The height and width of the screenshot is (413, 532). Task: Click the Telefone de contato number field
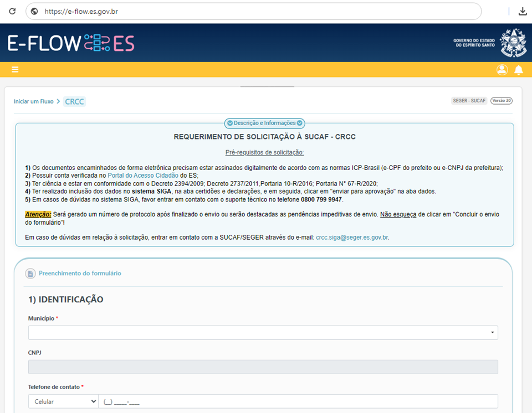(298, 401)
